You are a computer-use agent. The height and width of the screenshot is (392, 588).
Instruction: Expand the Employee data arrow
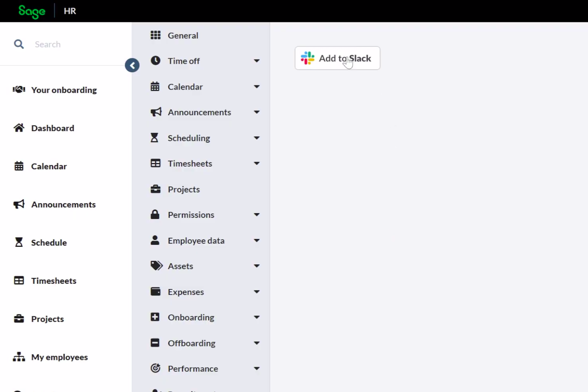click(x=257, y=241)
